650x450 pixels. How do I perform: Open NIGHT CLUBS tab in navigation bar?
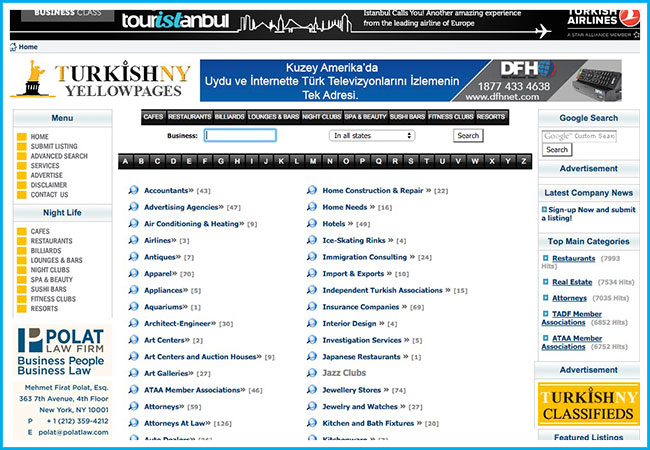[322, 117]
